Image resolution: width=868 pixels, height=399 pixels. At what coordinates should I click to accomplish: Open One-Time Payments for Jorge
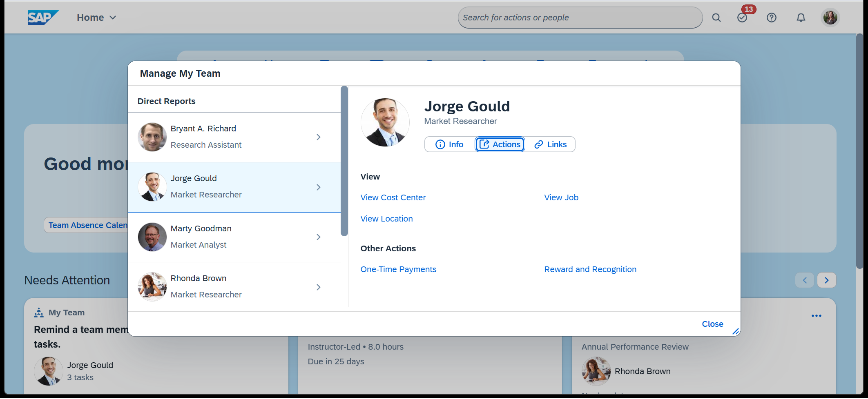click(398, 269)
